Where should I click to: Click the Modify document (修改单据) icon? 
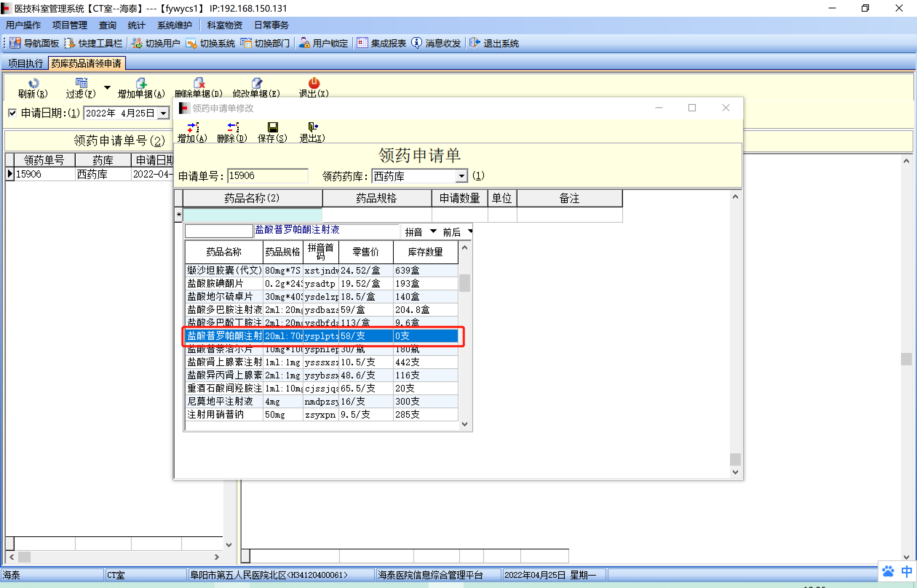(256, 83)
